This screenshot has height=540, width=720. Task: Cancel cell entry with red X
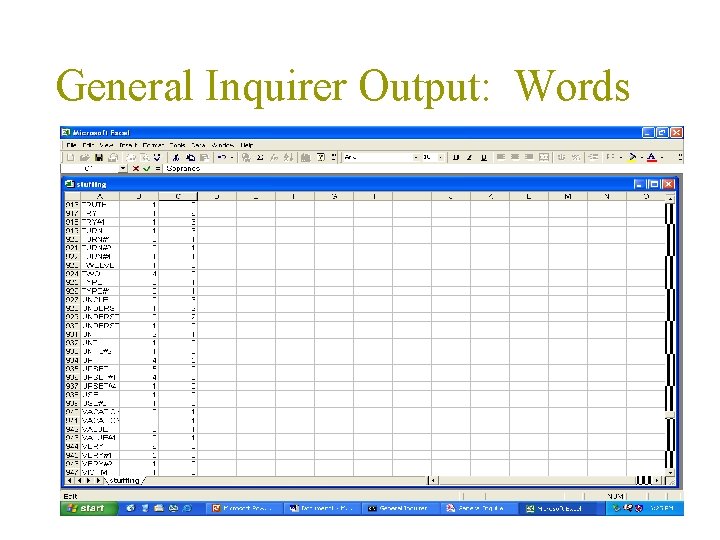pos(135,169)
